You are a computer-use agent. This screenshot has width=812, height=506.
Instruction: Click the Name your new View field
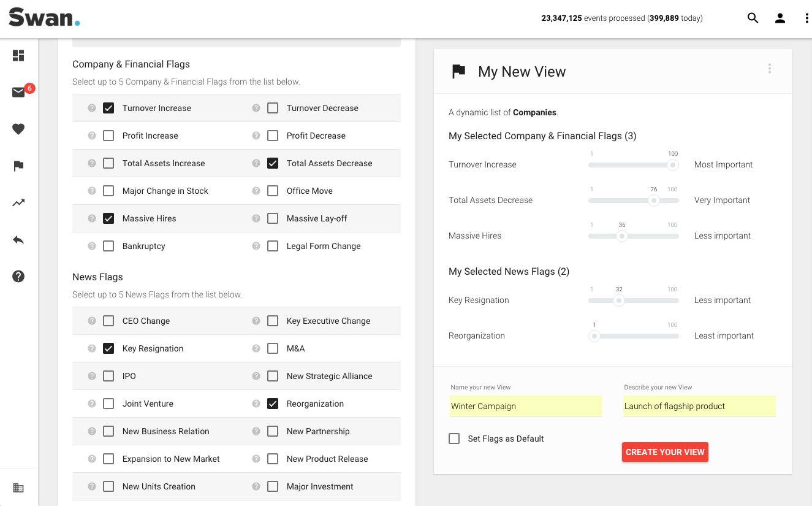click(526, 406)
